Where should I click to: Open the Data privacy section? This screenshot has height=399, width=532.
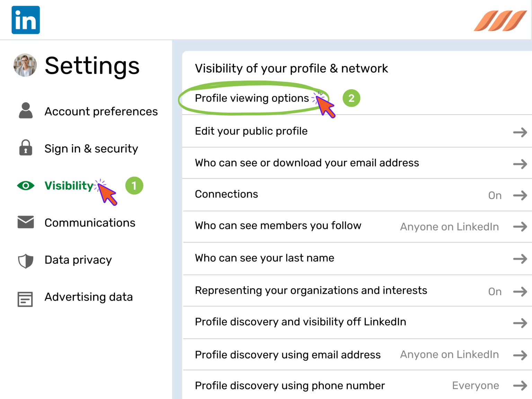click(78, 260)
